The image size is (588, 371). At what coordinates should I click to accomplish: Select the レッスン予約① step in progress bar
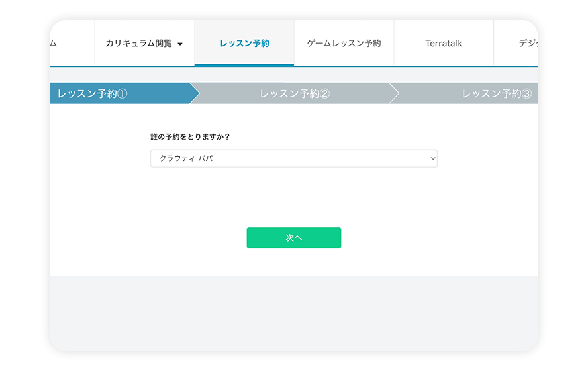(93, 94)
